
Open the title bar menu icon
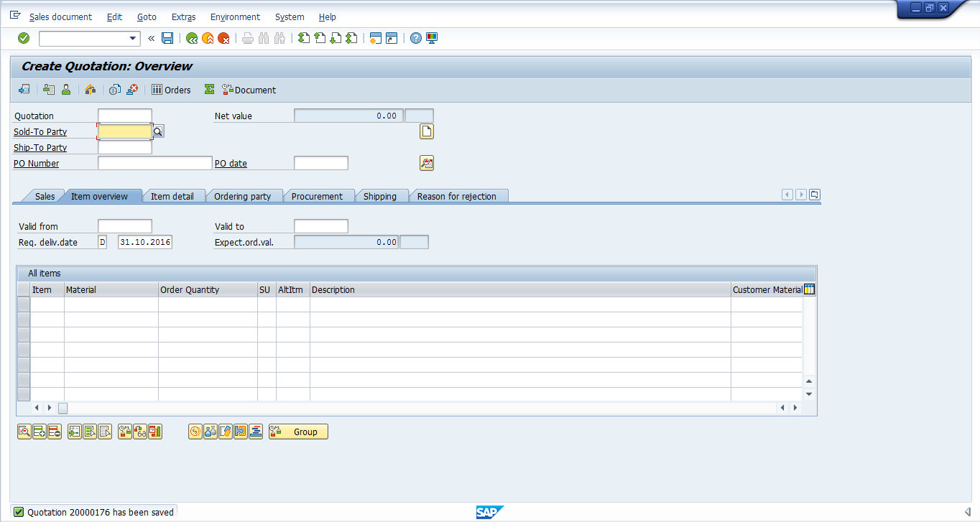[x=15, y=16]
